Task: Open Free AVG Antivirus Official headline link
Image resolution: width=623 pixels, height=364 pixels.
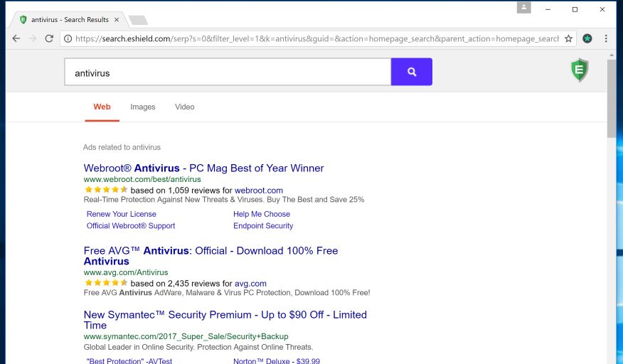Action: coord(211,256)
